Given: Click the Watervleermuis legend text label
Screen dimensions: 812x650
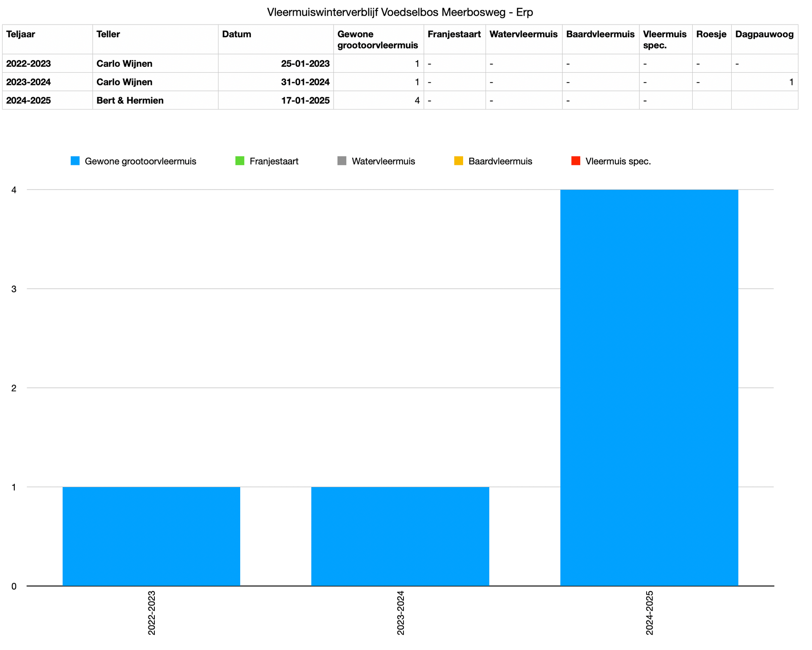Looking at the screenshot, I should [x=383, y=161].
